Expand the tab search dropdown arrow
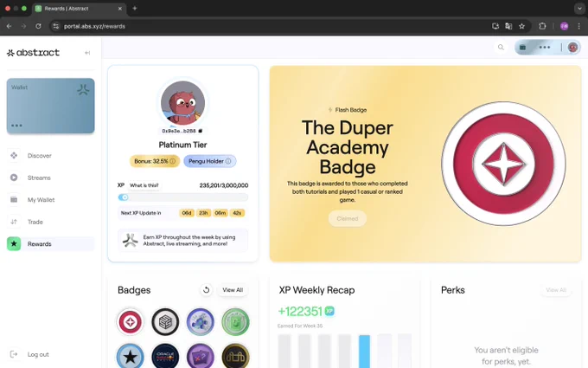This screenshot has width=588, height=368. point(579,9)
